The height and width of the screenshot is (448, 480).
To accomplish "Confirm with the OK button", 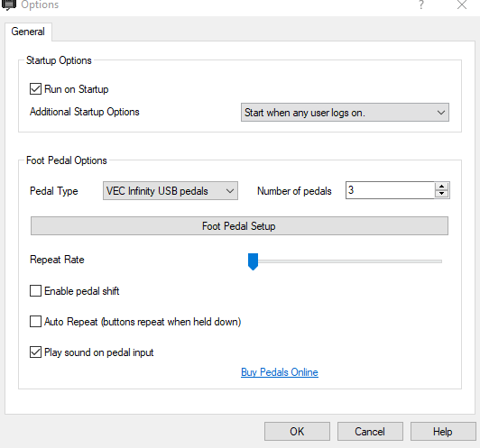I will [297, 432].
